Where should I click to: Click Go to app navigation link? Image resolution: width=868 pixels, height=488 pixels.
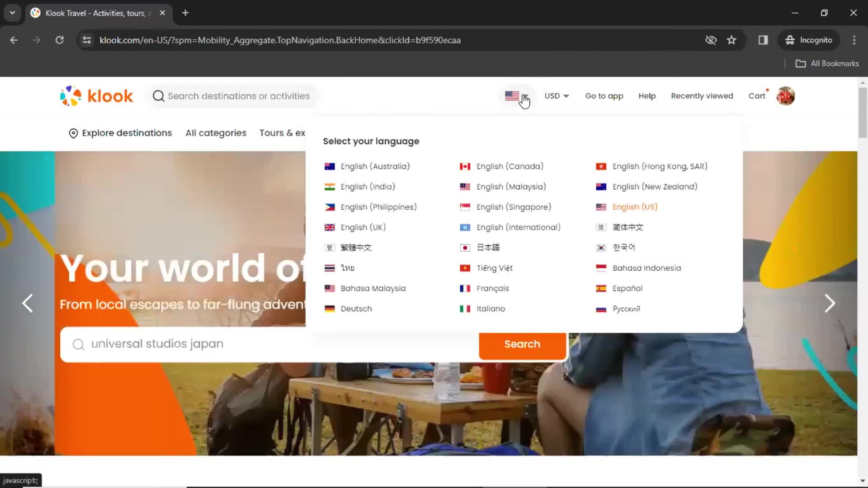604,95
